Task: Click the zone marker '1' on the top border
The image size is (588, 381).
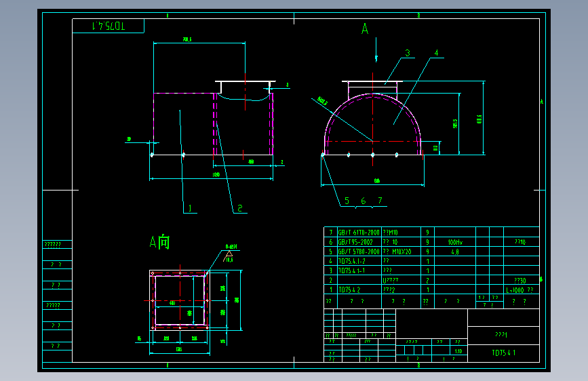Action: pos(168,16)
